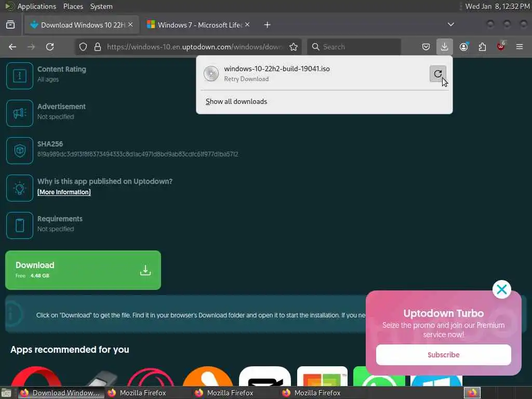Click the orange recommended app thumbnail
Screen dimensions: 532x399
(208, 376)
